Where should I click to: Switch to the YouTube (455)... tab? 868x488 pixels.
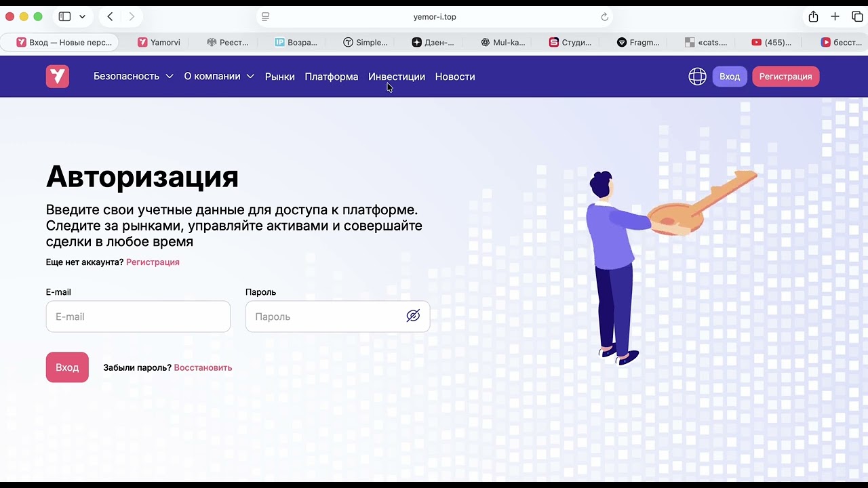(772, 42)
